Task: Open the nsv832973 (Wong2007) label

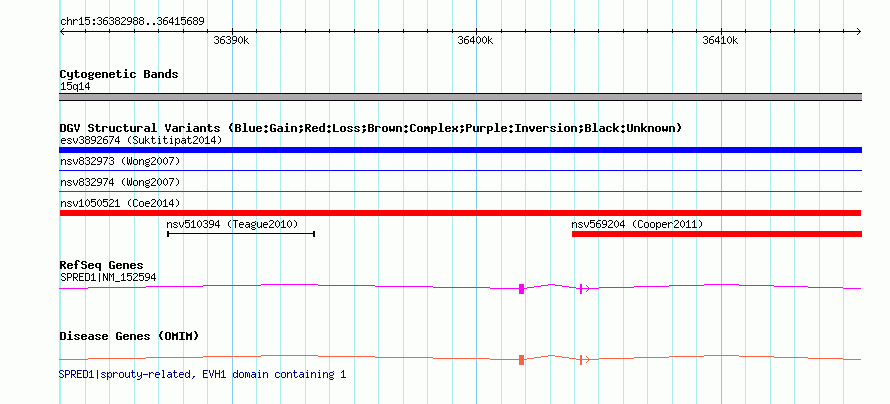Action: (120, 162)
